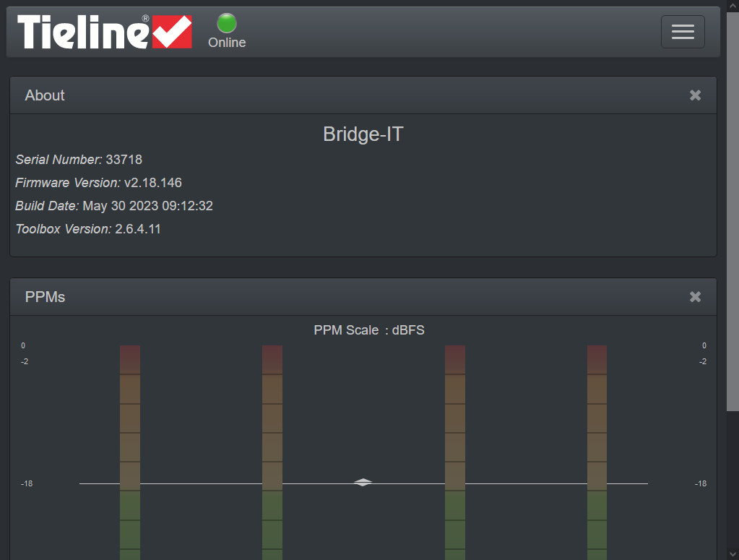Click the third PPM meter bar
The width and height of the screenshot is (739, 560).
click(x=455, y=452)
